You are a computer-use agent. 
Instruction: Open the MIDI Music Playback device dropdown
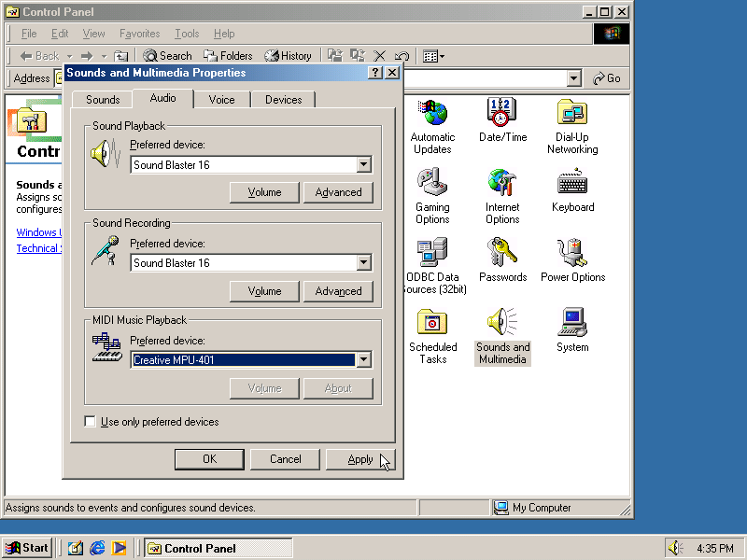(365, 359)
